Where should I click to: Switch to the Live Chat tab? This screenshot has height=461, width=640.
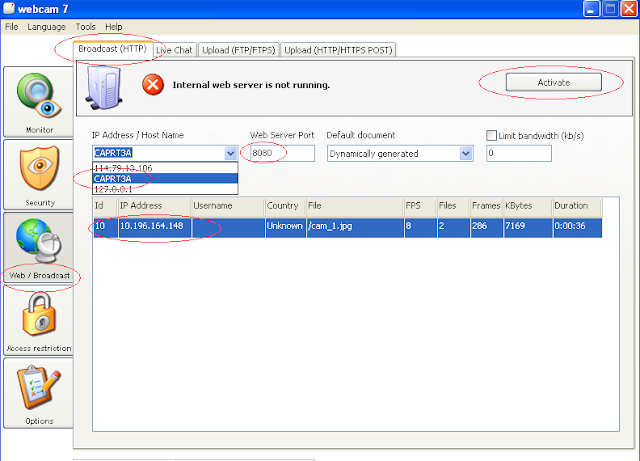175,50
